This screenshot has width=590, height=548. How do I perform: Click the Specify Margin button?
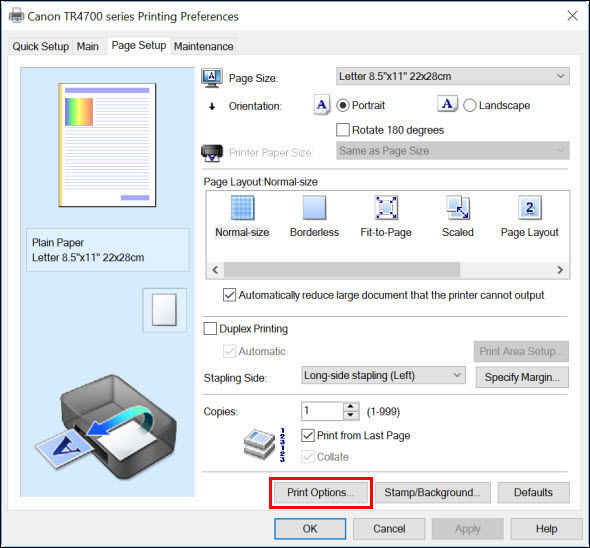(x=522, y=377)
